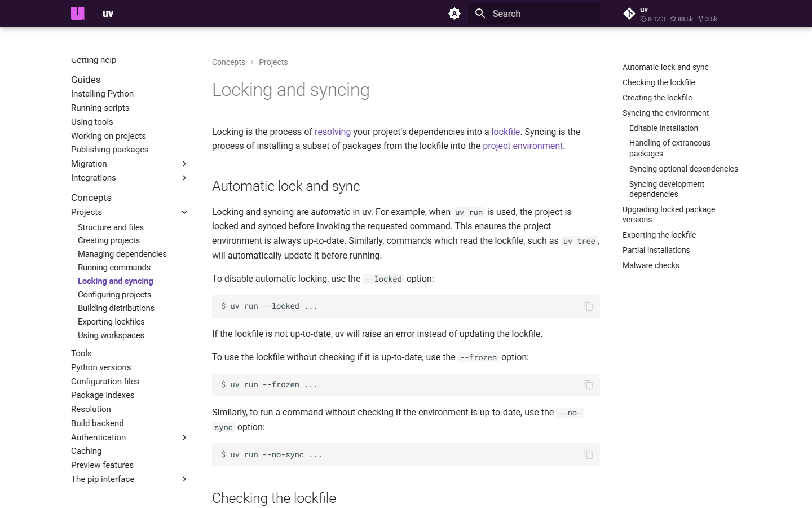Jump to Upgrading locked package versions
This screenshot has width=812, height=508.
669,214
